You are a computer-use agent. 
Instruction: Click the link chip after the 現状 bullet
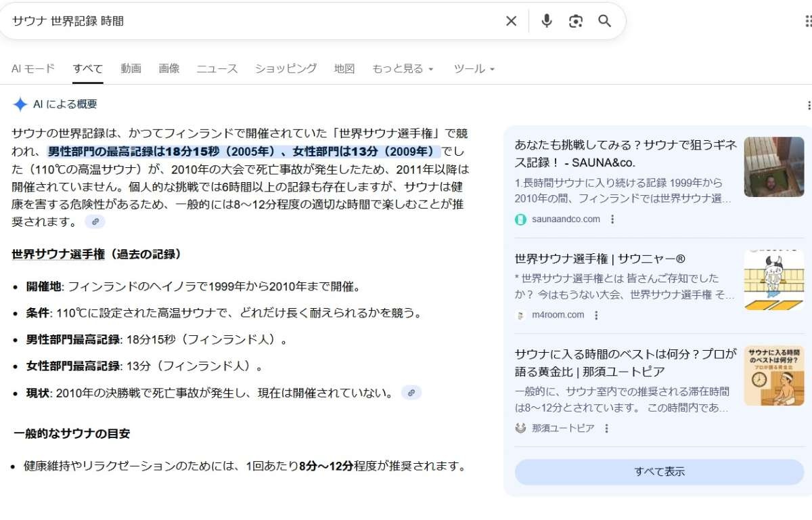pyautogui.click(x=411, y=393)
